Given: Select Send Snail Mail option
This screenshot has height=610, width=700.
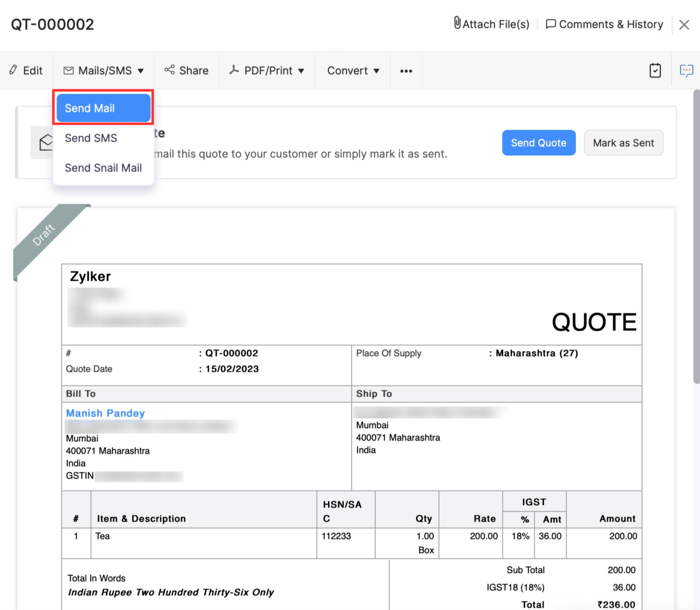Looking at the screenshot, I should [103, 168].
